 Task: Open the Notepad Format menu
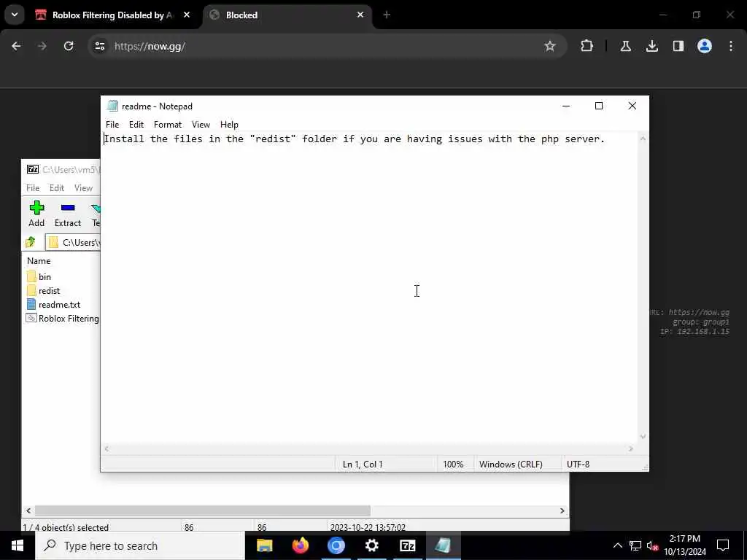point(168,124)
